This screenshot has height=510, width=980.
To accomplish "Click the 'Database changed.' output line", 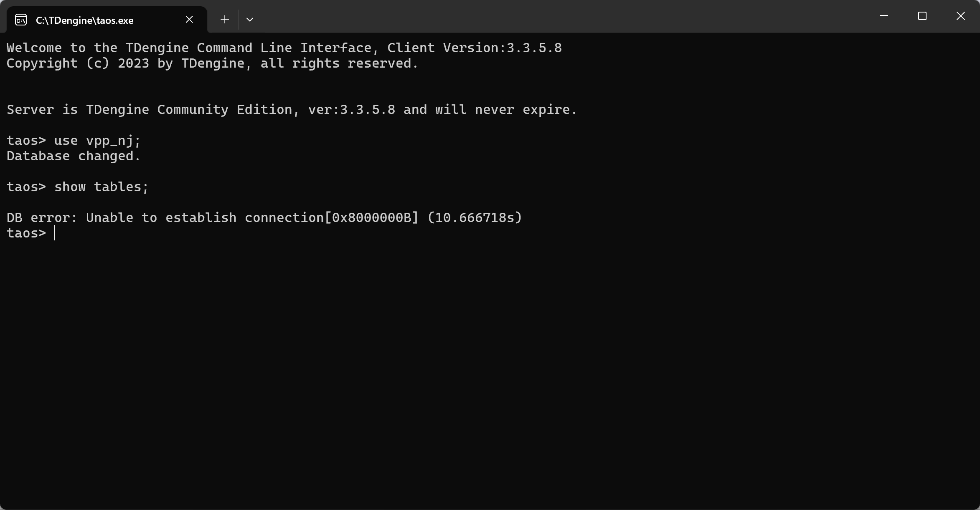I will [74, 156].
